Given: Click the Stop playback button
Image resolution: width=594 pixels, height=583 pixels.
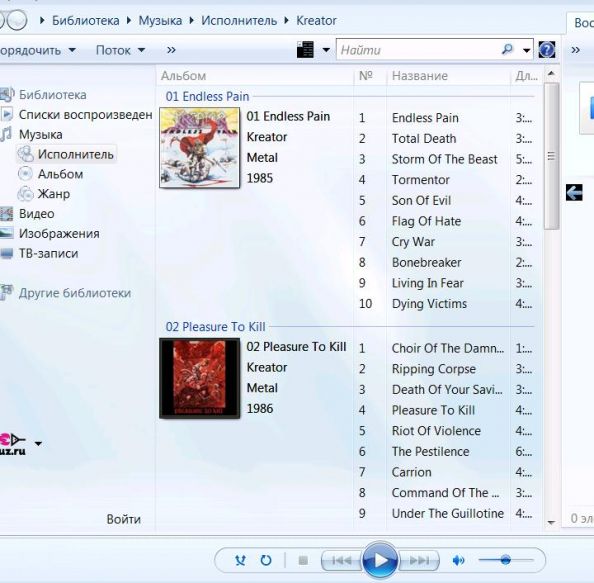Looking at the screenshot, I should [x=303, y=560].
